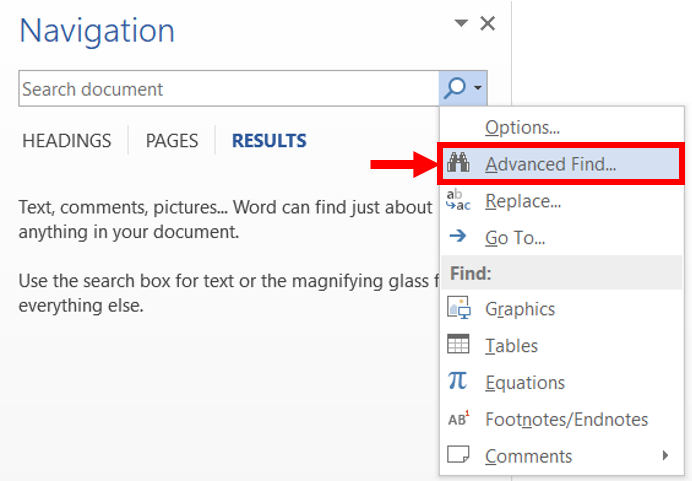
Task: Click the Graphics picture icon
Action: (459, 308)
